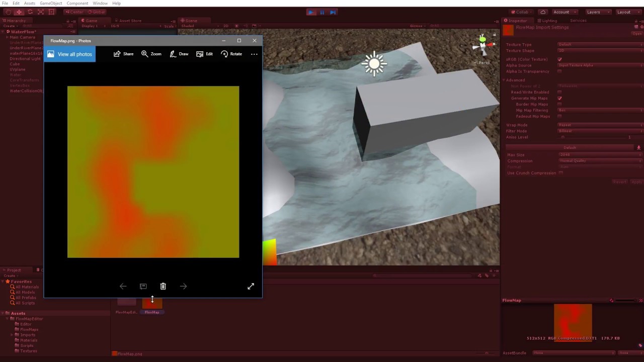
Task: Activate the Zoom tool in Photos
Action: tap(151, 54)
